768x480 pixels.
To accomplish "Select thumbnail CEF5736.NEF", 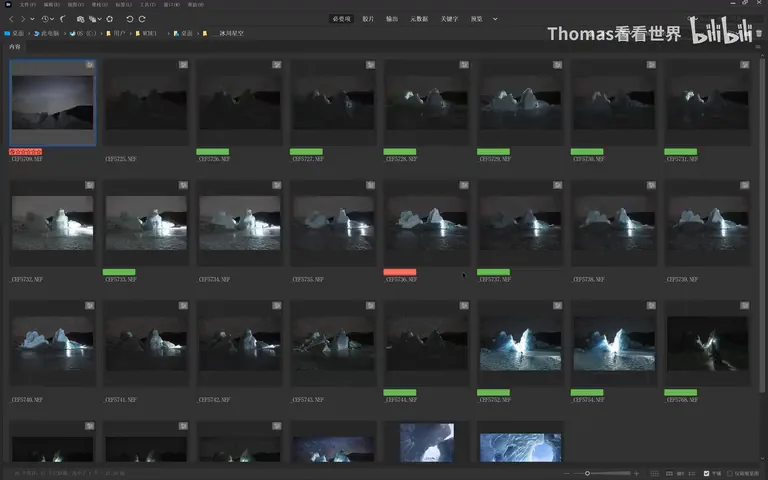I will click(427, 223).
